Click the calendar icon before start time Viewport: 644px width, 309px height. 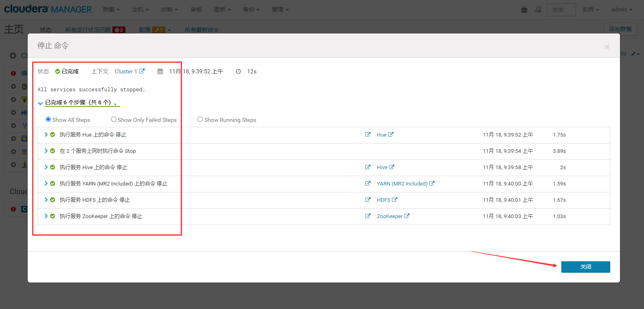tap(160, 71)
